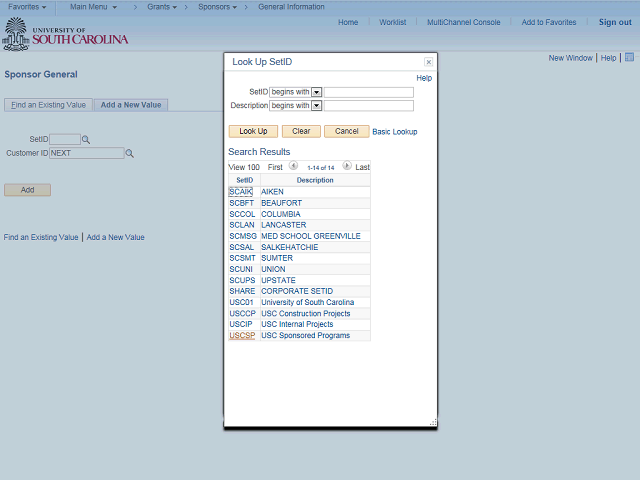The height and width of the screenshot is (480, 640).
Task: Click the Home link
Action: tap(348, 22)
